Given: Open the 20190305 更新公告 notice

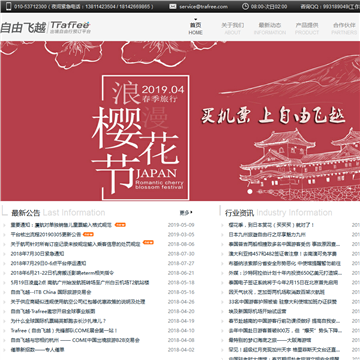Looking at the screenshot, I should [46, 235].
